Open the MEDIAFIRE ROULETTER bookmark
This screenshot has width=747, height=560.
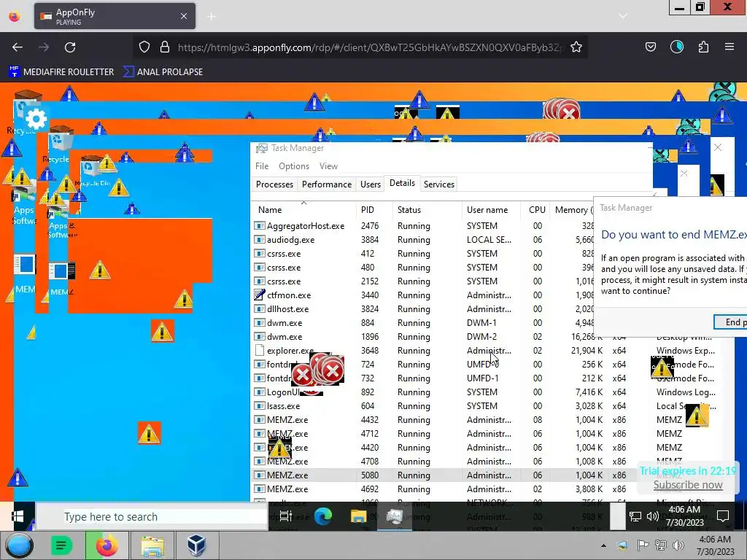[61, 72]
